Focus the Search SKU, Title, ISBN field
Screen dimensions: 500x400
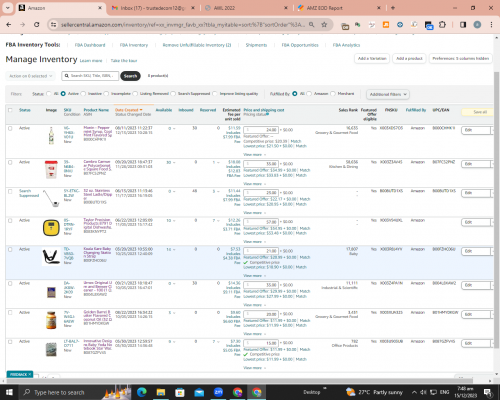90,76
